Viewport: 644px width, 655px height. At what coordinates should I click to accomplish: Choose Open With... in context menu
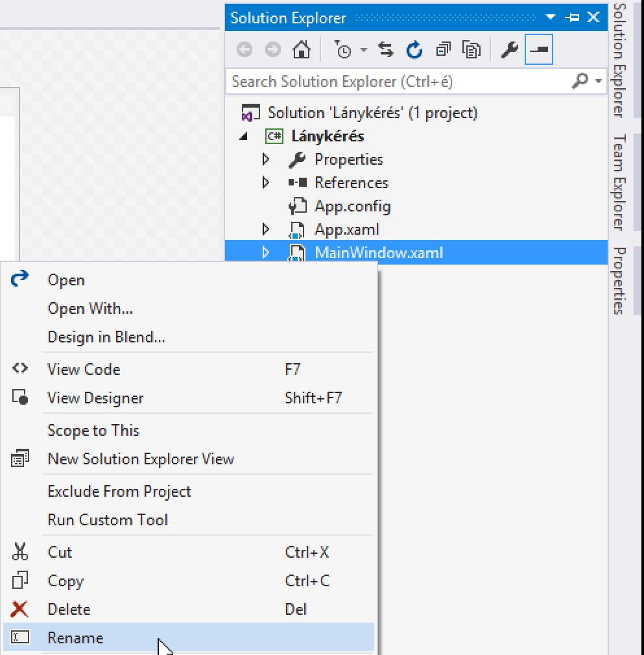188,309
